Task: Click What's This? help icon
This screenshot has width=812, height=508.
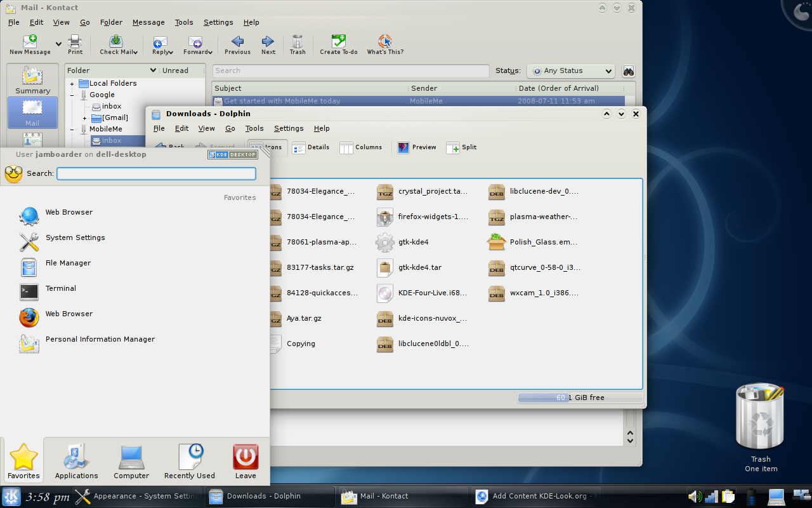Action: [x=385, y=42]
